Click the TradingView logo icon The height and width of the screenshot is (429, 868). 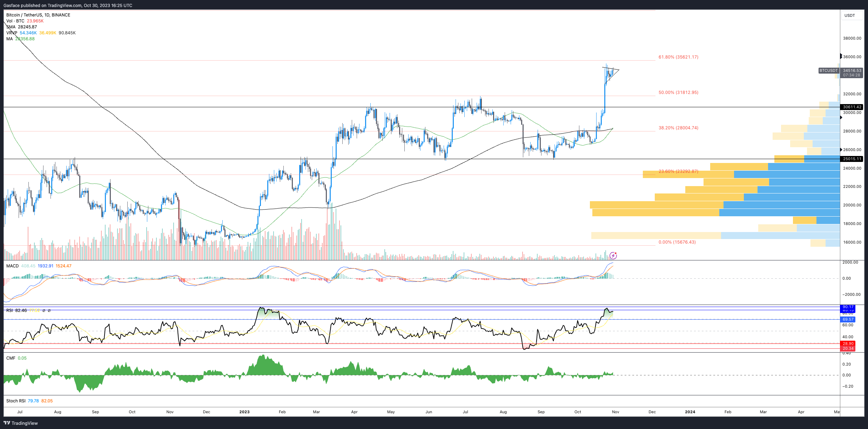click(x=7, y=423)
